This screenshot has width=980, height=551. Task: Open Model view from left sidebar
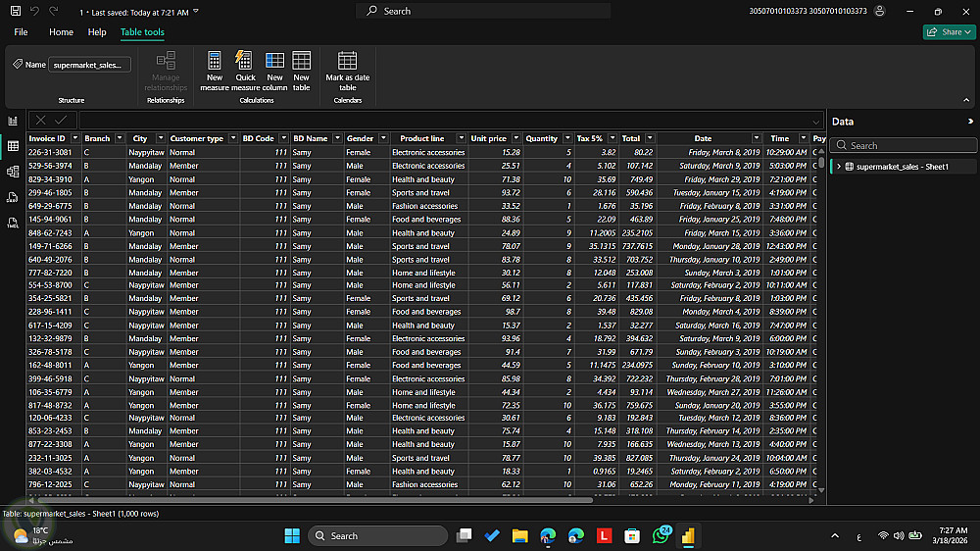13,172
